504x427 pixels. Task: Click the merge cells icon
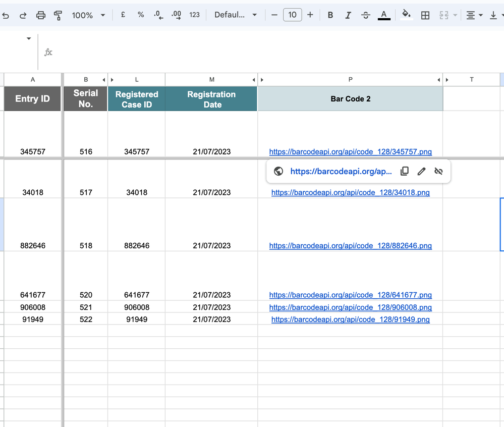click(443, 15)
